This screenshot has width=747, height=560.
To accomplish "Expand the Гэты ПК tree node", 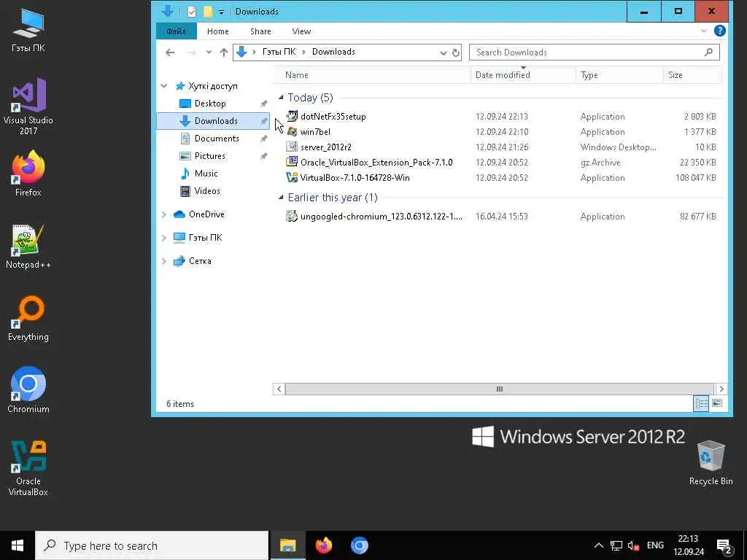I will 164,238.
